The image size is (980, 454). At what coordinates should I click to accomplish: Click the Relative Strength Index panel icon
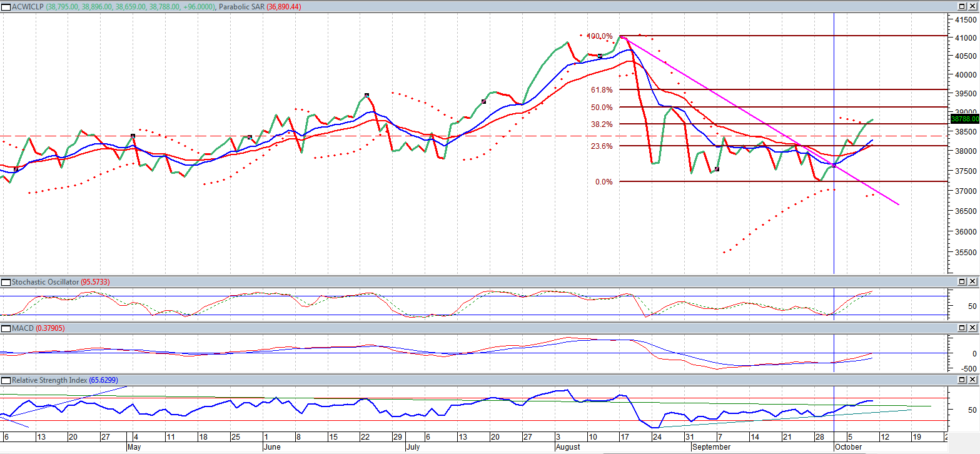pyautogui.click(x=6, y=380)
